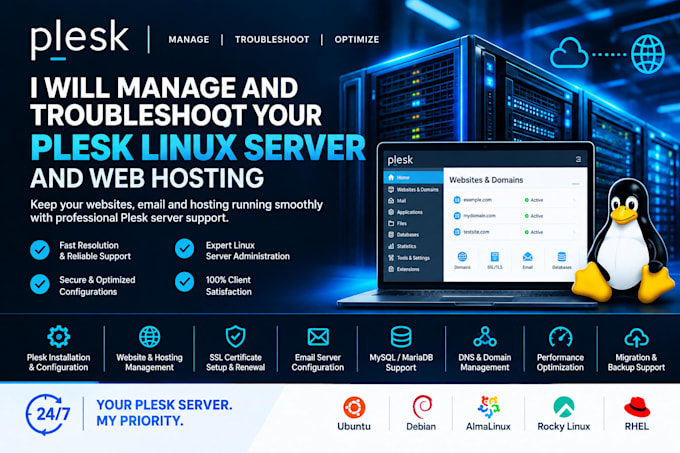Screen dimensions: 680x453
Task: Click the AlmaLinux text label
Action: (488, 427)
